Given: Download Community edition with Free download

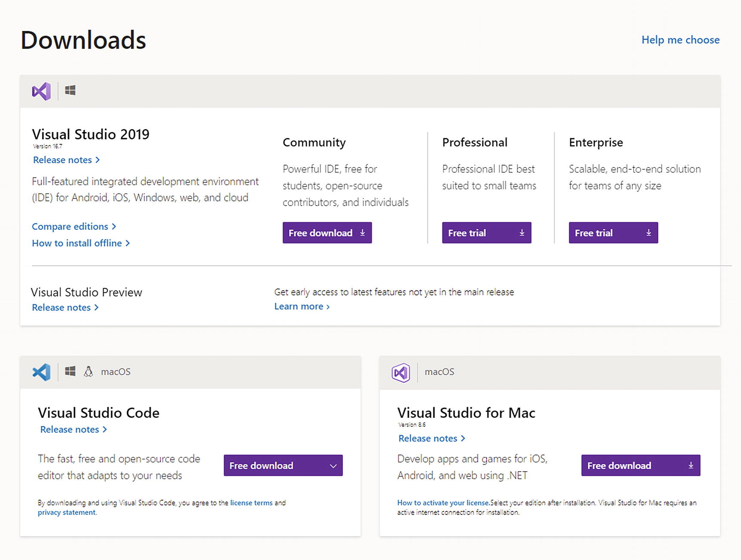Looking at the screenshot, I should coord(327,233).
